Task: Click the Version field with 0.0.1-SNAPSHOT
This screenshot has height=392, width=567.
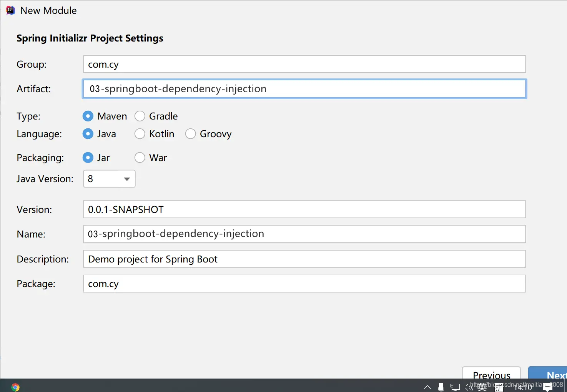Action: 304,209
